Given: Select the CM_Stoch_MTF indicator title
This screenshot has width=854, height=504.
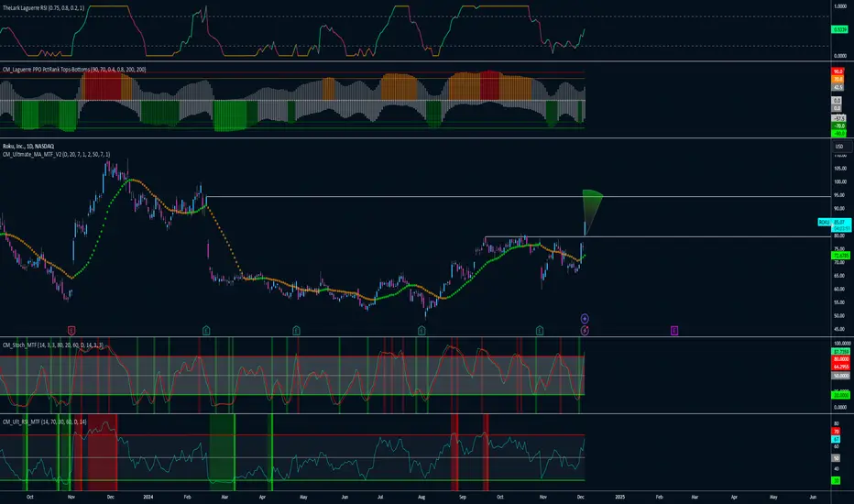Looking at the screenshot, I should (53, 345).
